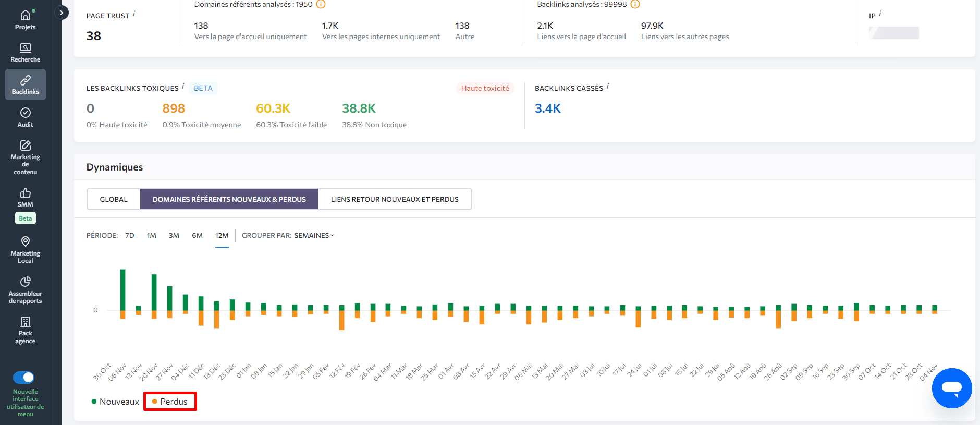
Task: Select the Backlinks link icon
Action: coord(25,80)
